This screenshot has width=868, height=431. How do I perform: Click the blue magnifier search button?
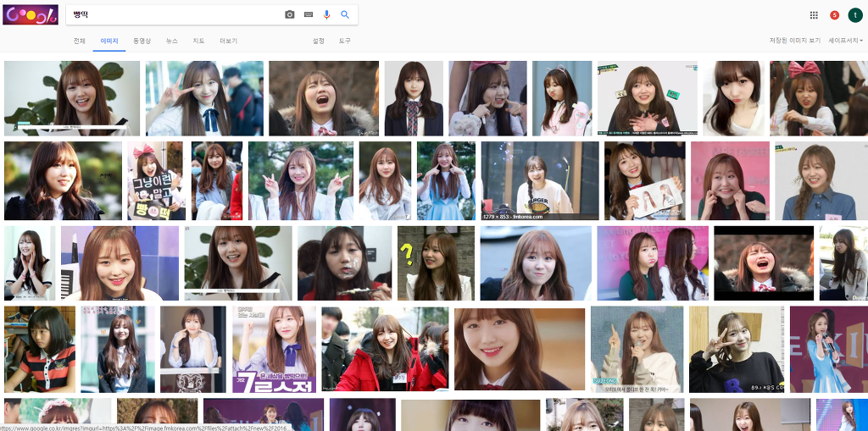[345, 15]
